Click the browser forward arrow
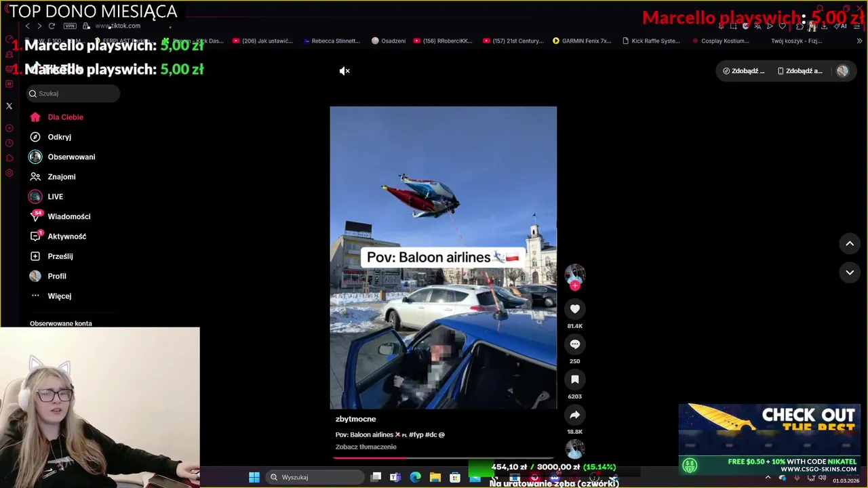868x488 pixels. [x=39, y=26]
